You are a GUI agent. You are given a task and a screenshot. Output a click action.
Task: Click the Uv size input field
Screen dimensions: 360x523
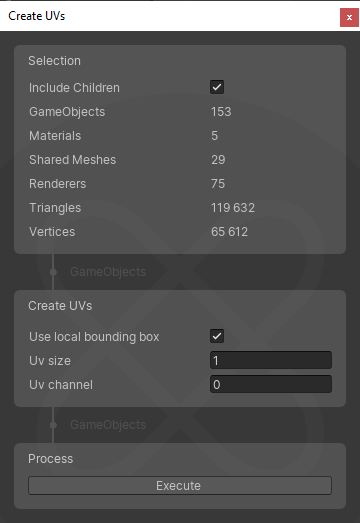(271, 360)
